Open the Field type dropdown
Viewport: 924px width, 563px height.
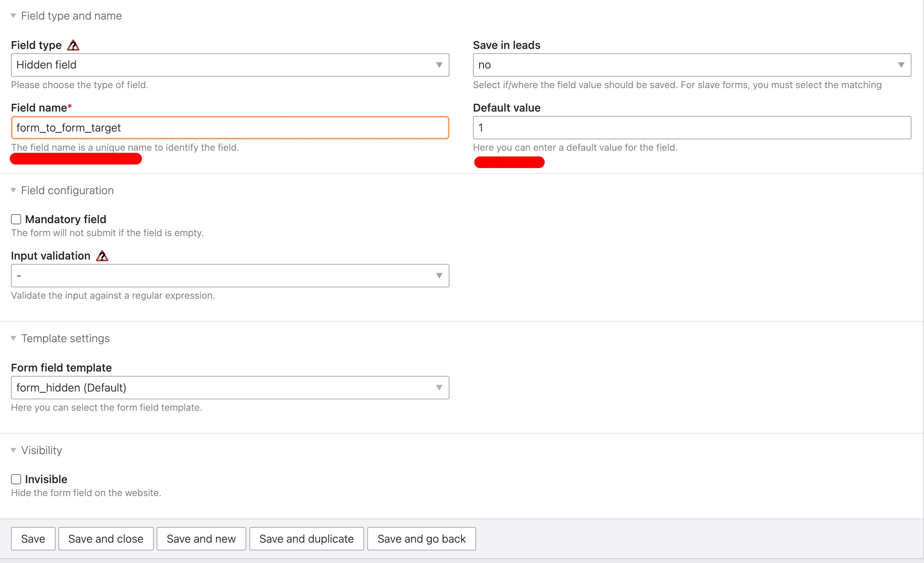[230, 65]
